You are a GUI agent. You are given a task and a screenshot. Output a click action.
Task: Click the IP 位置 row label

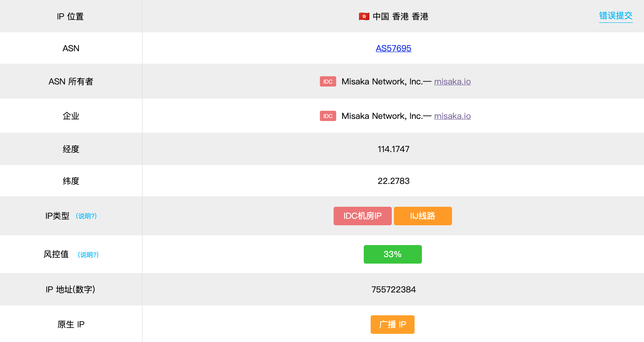tap(70, 17)
